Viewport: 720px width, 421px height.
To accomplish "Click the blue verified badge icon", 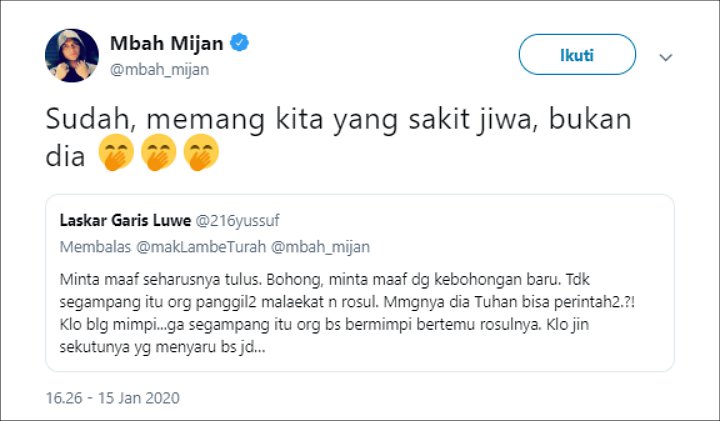I will click(x=241, y=44).
